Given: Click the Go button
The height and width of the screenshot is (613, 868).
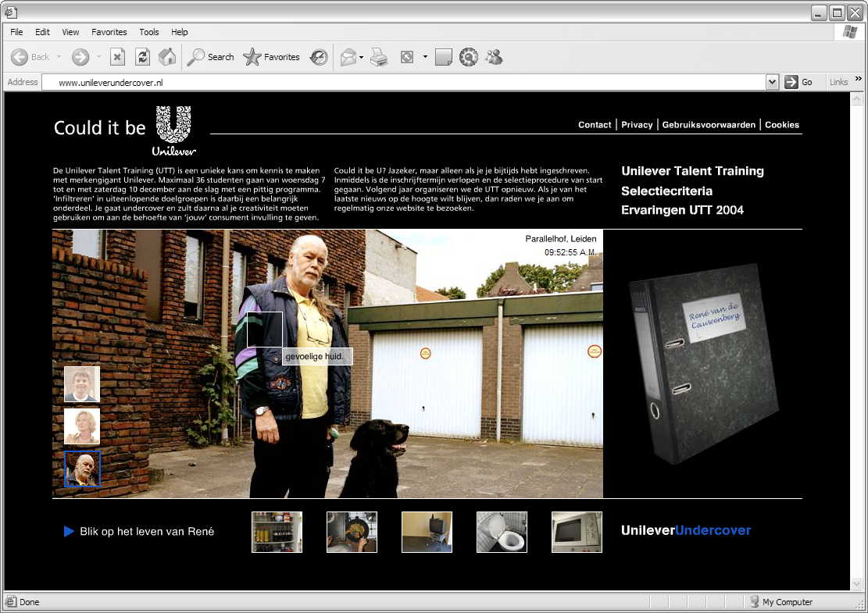Looking at the screenshot, I should pos(798,83).
